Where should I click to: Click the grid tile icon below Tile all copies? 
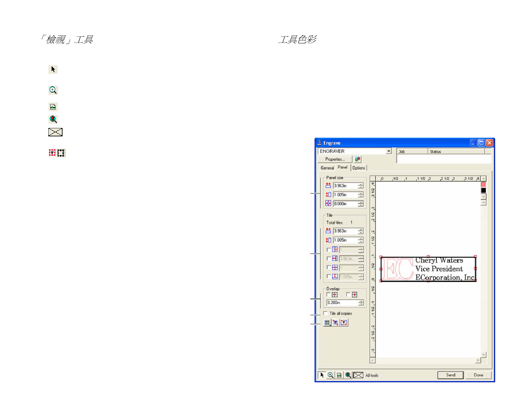[x=327, y=323]
